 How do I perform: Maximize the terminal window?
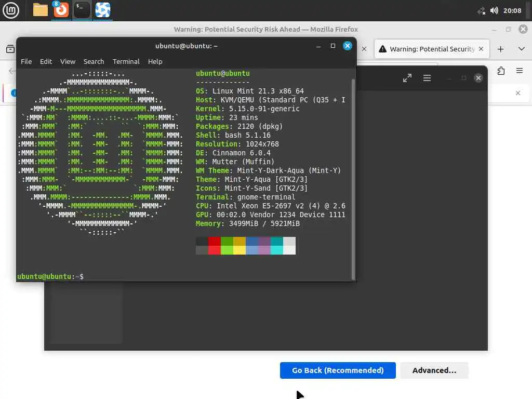[333, 46]
